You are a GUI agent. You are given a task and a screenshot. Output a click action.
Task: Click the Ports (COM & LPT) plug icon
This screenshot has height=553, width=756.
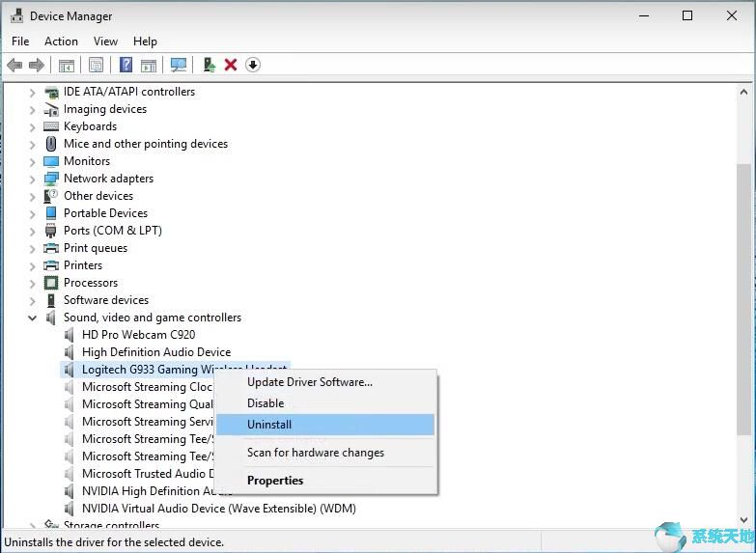[51, 231]
